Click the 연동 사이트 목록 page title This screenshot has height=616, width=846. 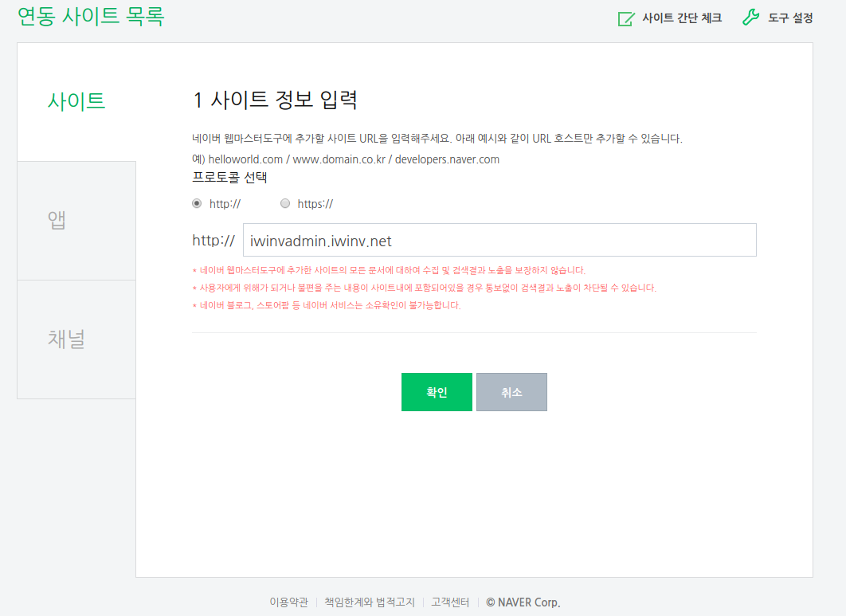91,16
